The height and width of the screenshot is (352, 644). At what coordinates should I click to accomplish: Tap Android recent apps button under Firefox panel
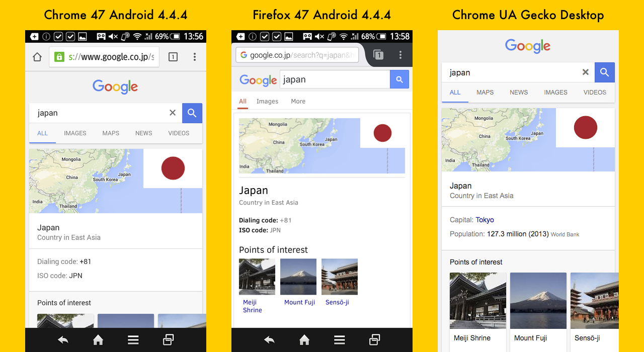(374, 340)
